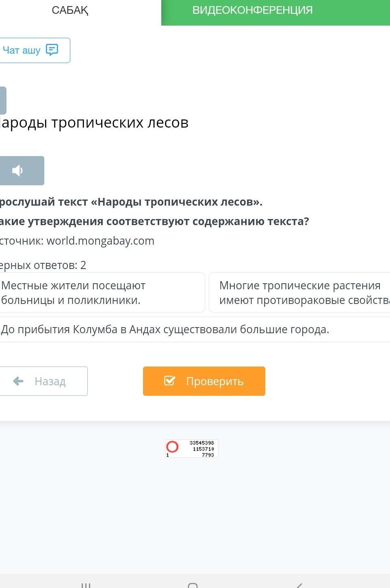Open the visitor counter numbers image
390x588 pixels.
(x=202, y=449)
